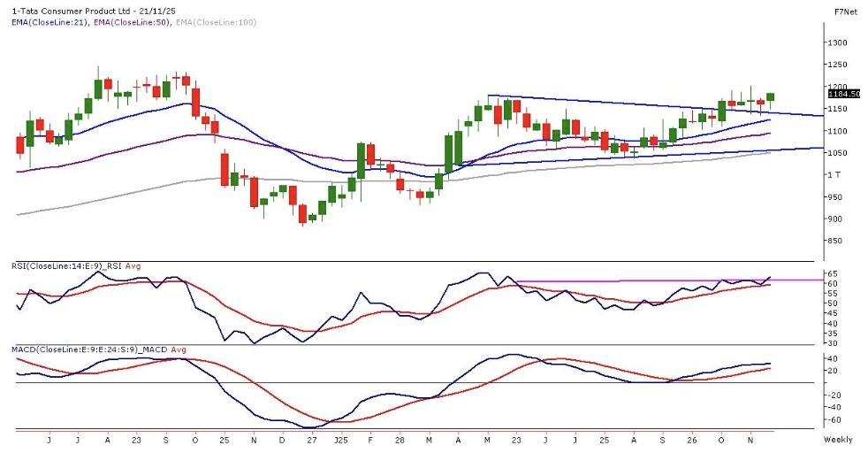Screen dimensions: 868x453
Task: Click the EMA(CloseLine:100) legend label
Action: pyautogui.click(x=215, y=22)
